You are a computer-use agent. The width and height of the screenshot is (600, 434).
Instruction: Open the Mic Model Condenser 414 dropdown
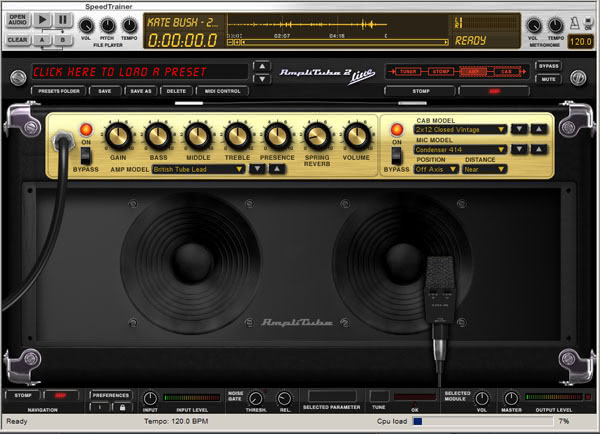[x=460, y=149]
